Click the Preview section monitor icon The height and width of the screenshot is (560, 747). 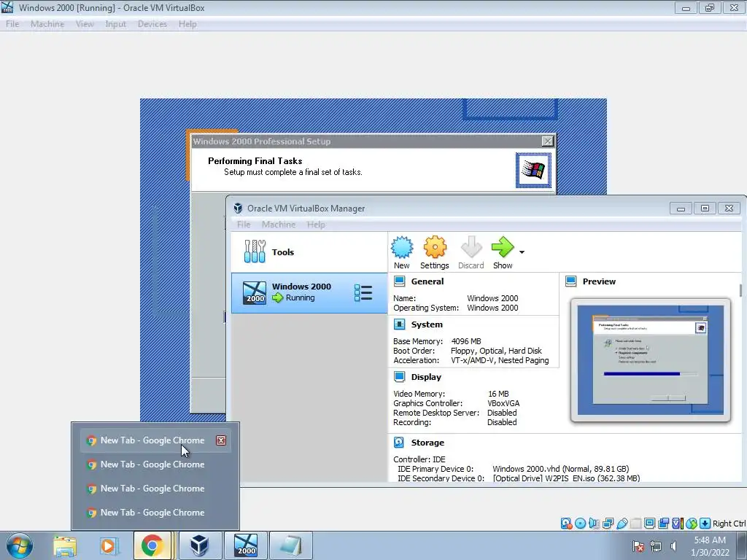pos(570,281)
